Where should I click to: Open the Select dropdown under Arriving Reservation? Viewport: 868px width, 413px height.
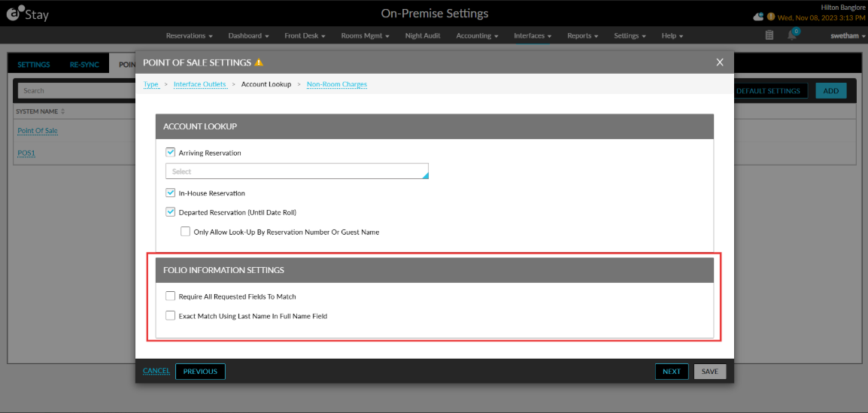point(296,171)
